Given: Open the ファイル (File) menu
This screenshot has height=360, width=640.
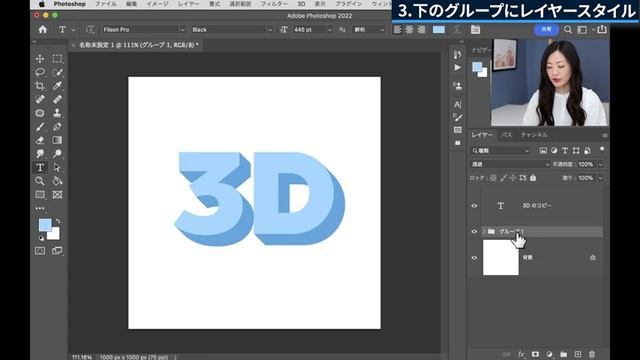Looking at the screenshot, I should click(x=106, y=4).
